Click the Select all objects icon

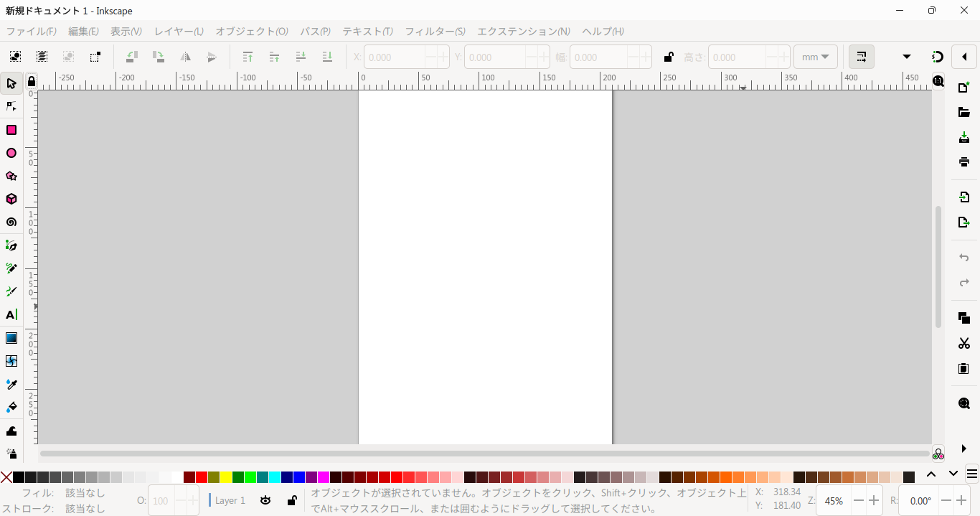point(15,57)
